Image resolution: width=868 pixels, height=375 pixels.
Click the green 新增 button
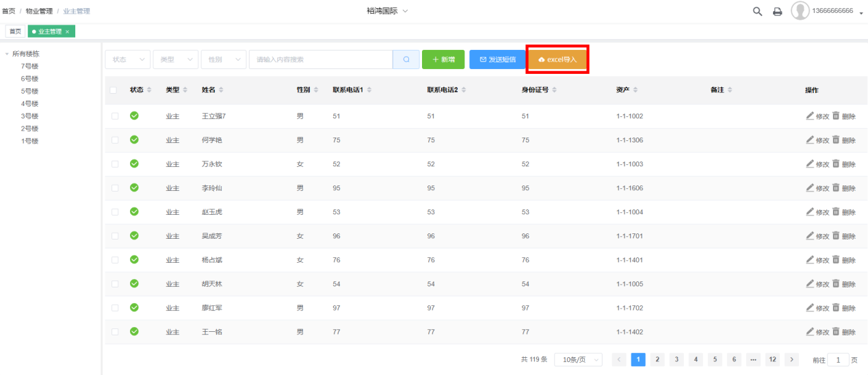tap(443, 60)
